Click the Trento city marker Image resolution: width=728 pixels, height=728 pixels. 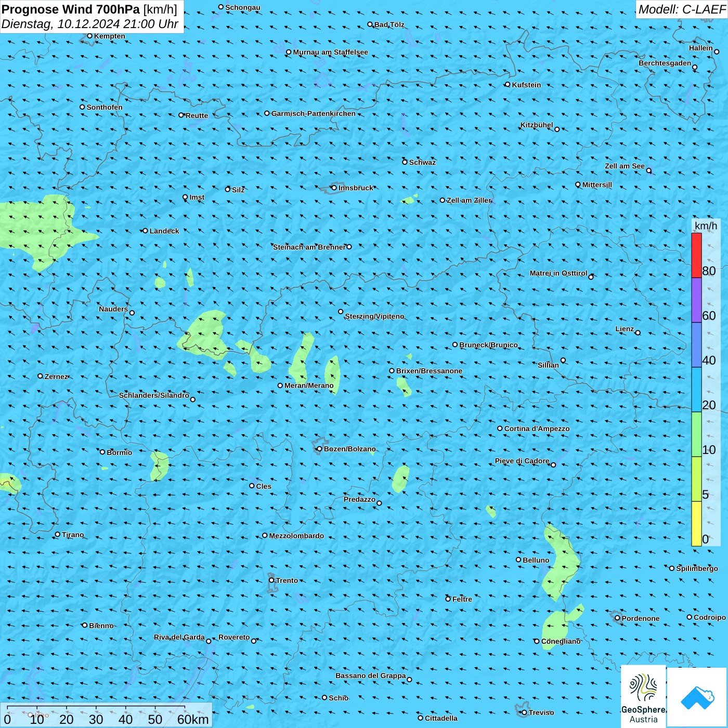[271, 580]
